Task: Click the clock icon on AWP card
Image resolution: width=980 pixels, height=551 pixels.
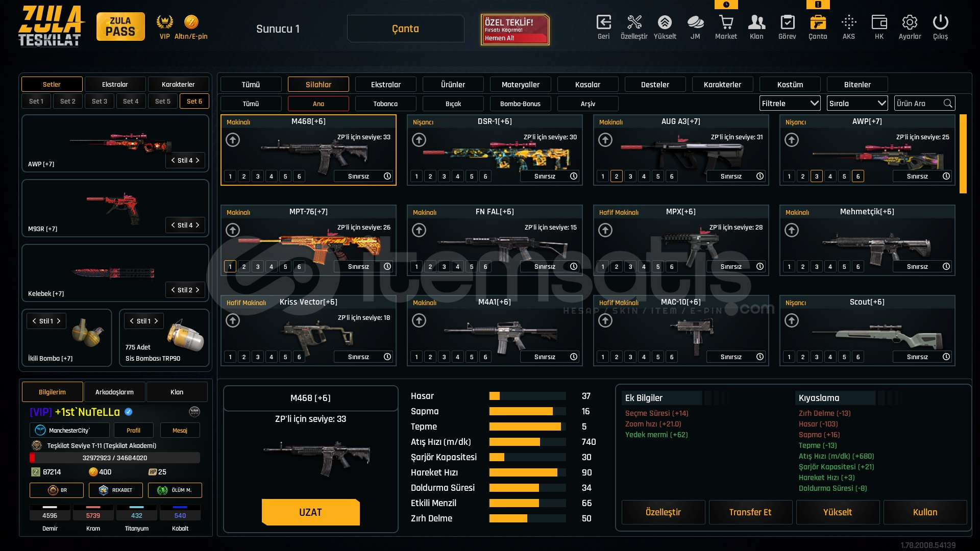Action: [x=946, y=176]
